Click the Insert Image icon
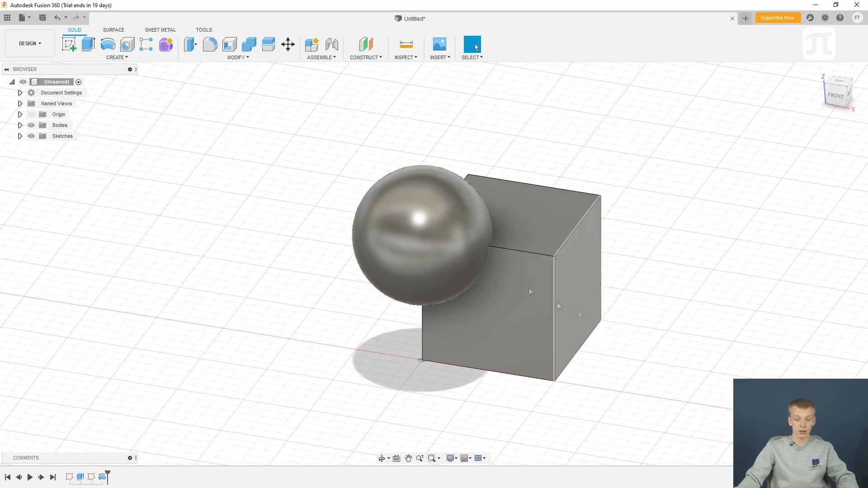 [x=439, y=44]
